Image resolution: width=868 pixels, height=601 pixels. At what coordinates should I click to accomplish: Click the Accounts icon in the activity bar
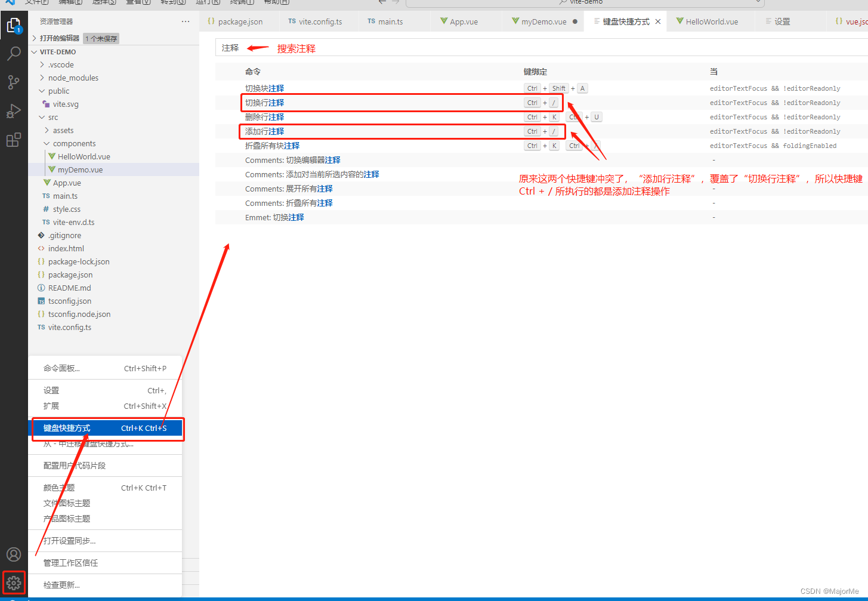(x=14, y=554)
